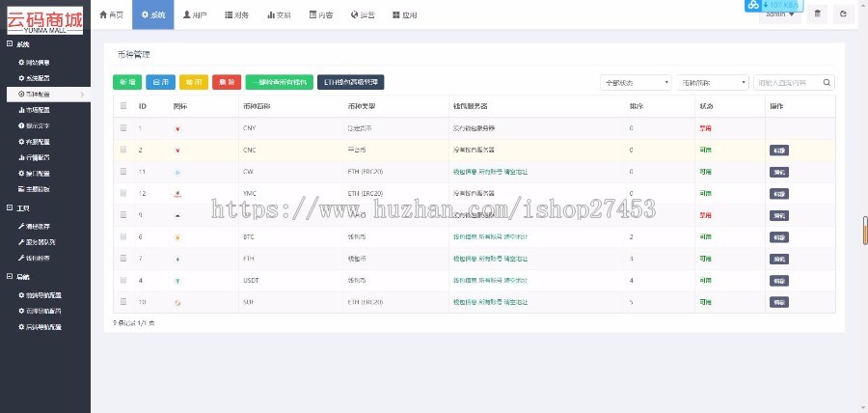This screenshot has width=868, height=413.
Task: Click the magnifier icon in the search box
Action: tap(827, 82)
